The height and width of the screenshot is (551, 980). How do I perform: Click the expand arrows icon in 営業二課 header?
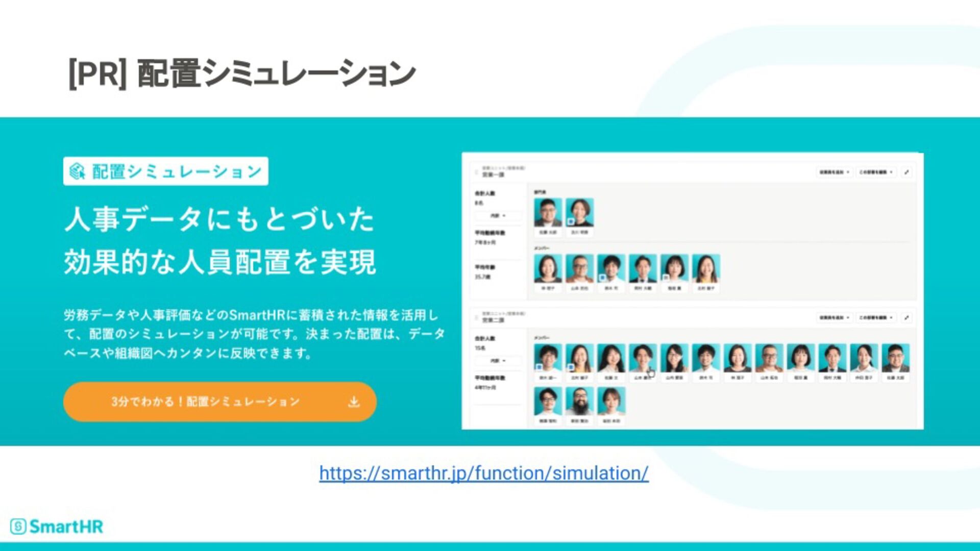906,317
